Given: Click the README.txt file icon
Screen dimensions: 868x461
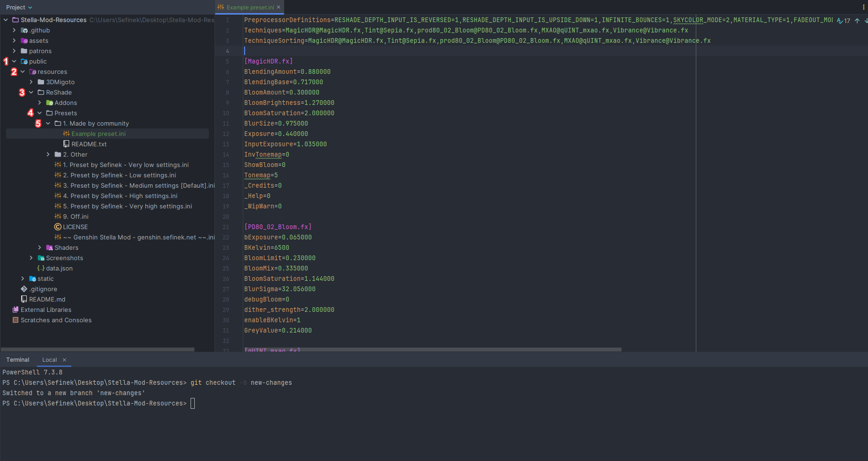Looking at the screenshot, I should pos(66,144).
